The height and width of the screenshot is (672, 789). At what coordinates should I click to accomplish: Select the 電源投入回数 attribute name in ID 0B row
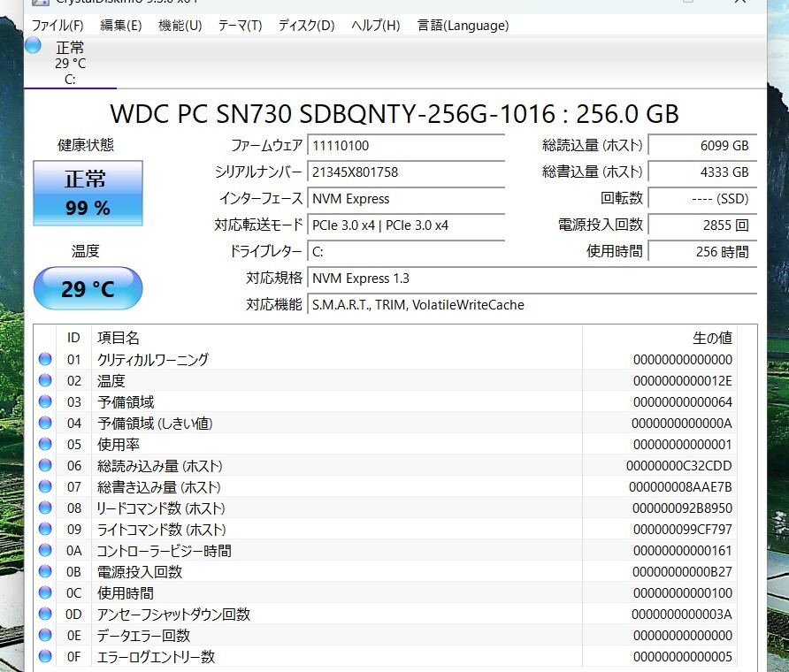(x=140, y=572)
